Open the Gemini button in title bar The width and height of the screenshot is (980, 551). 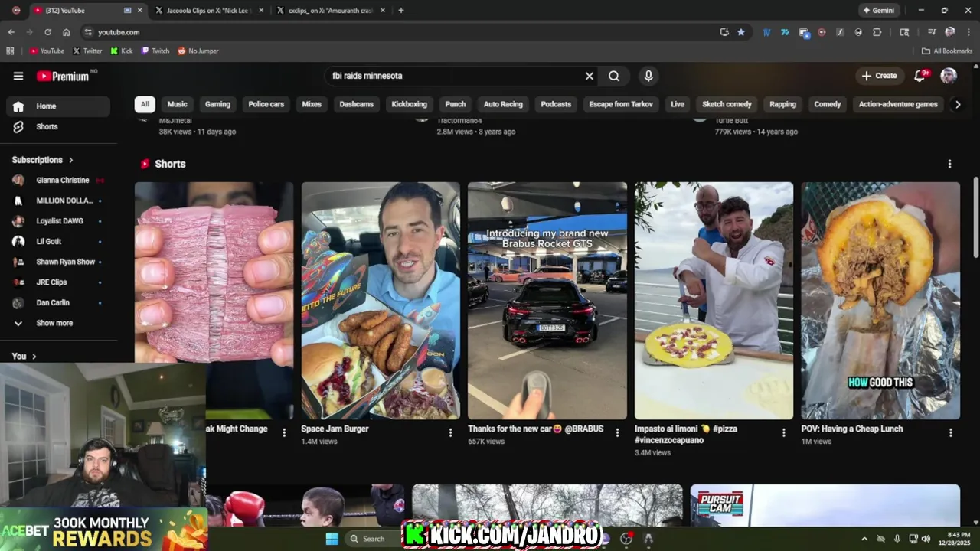click(x=878, y=11)
